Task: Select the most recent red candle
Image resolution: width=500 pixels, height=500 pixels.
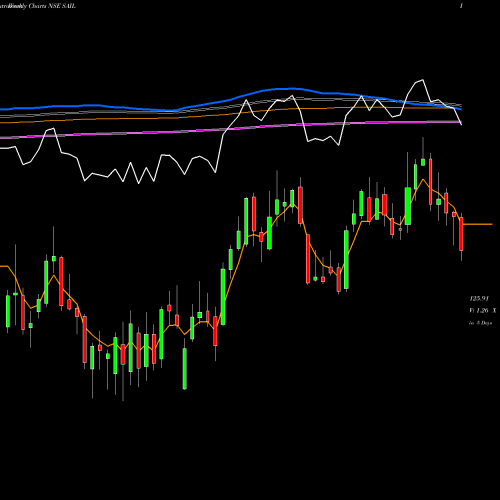Action: pyautogui.click(x=461, y=234)
